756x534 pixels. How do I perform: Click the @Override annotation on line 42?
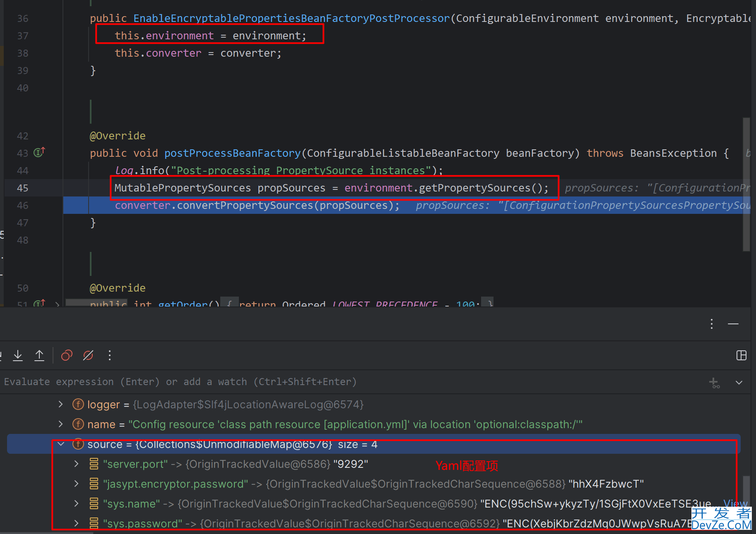[x=118, y=136]
